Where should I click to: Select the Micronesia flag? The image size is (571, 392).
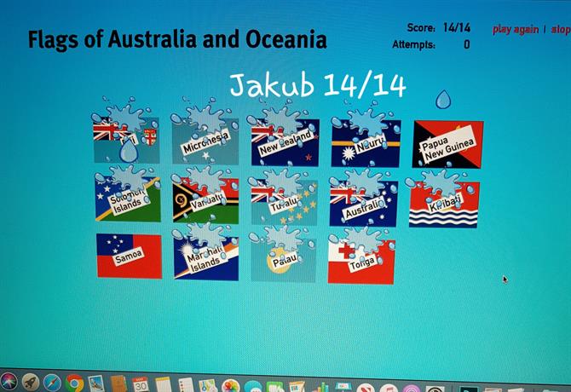[205, 141]
